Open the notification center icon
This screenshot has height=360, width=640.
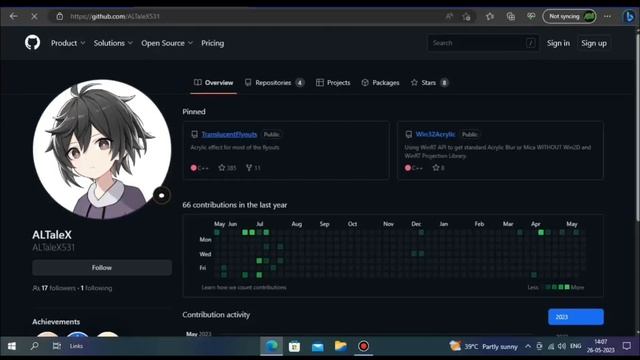pos(627,346)
